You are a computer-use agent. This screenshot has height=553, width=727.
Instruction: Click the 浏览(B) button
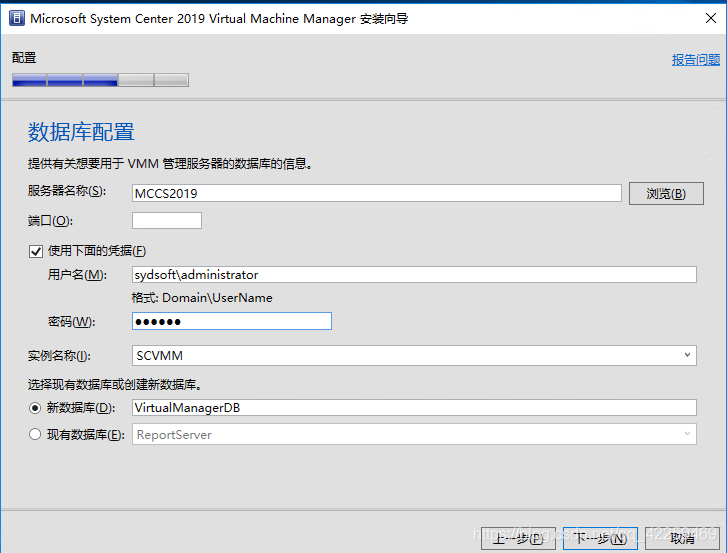(x=666, y=193)
